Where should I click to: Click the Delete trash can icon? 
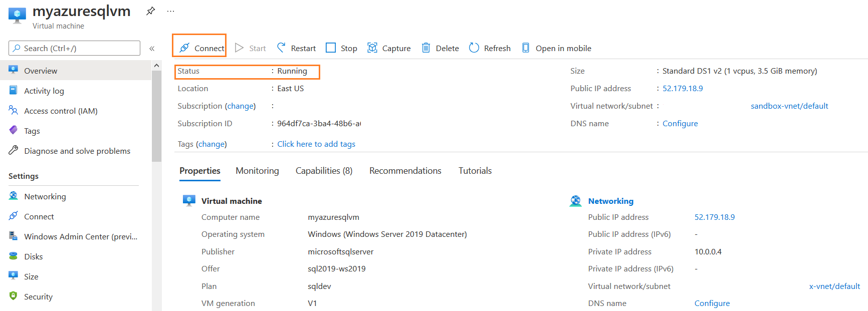point(426,48)
